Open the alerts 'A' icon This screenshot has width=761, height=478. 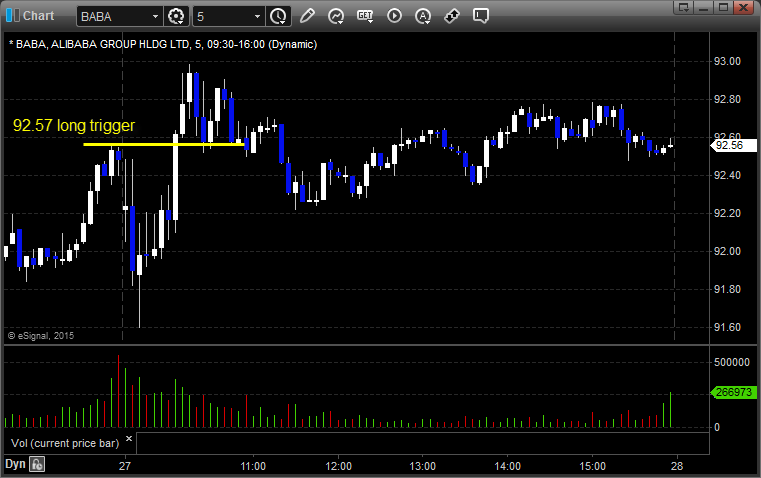[394, 16]
